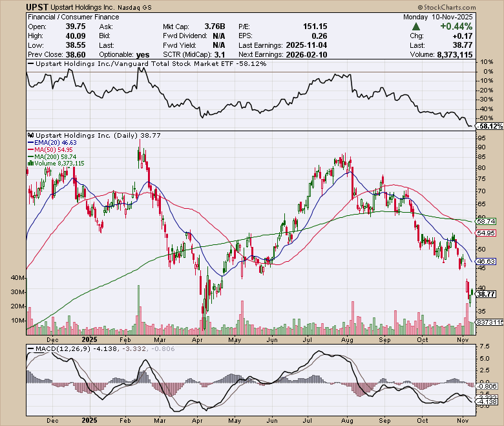
Task: Click the header Volume value 8,373,115
Action: [455, 55]
